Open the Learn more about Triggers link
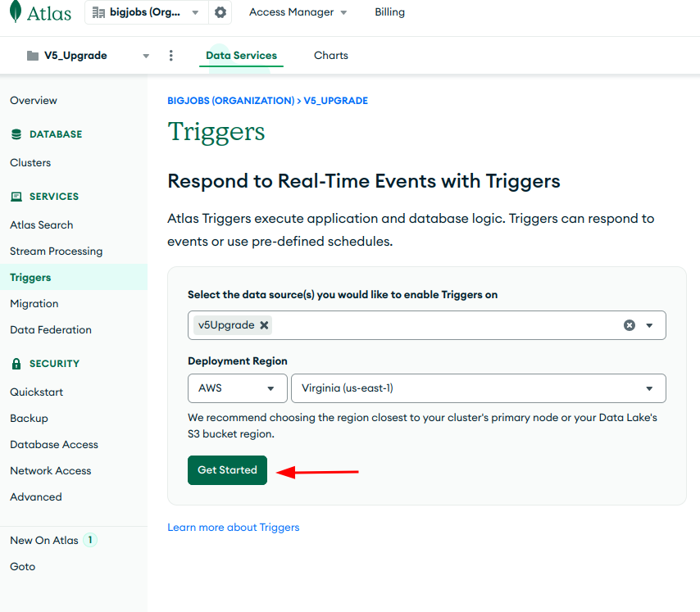The width and height of the screenshot is (700, 612). coord(234,528)
